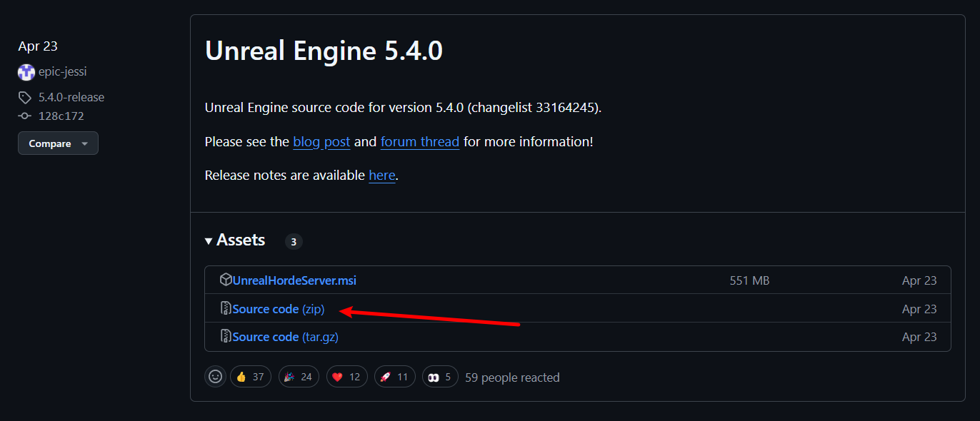This screenshot has height=421, width=980.
Task: Click the 551 MB file size text
Action: pos(749,280)
